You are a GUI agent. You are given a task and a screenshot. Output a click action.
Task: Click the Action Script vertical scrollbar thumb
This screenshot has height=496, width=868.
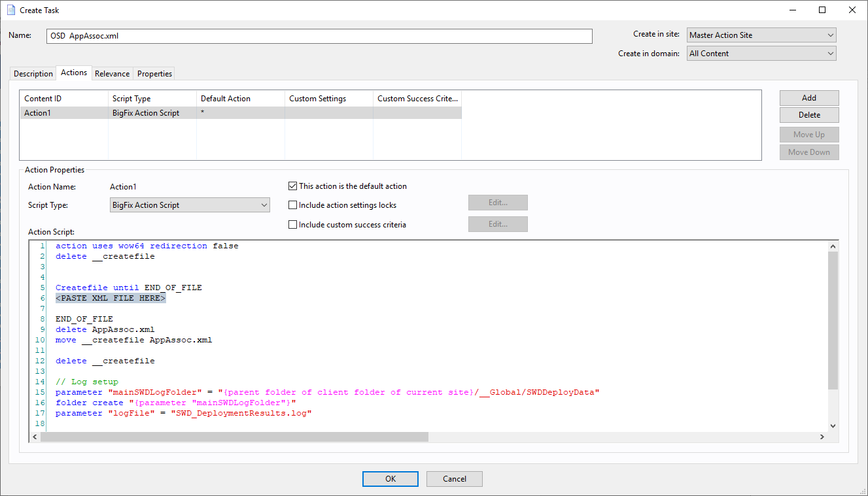point(833,321)
